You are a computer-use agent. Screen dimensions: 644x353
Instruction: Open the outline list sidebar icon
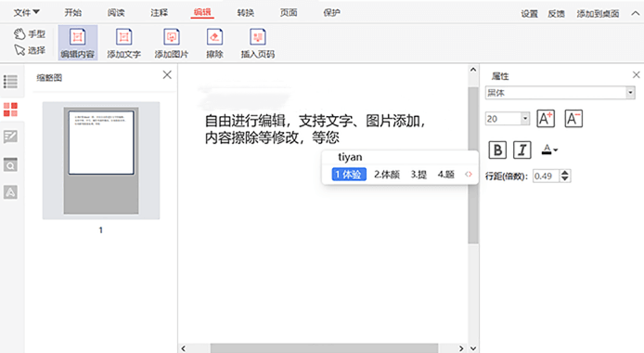(x=10, y=82)
